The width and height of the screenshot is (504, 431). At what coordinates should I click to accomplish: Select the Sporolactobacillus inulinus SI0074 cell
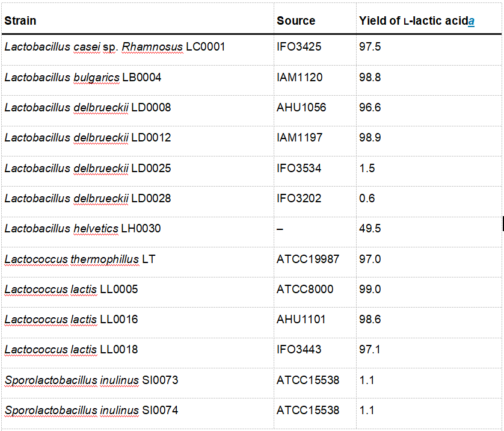tap(91, 411)
